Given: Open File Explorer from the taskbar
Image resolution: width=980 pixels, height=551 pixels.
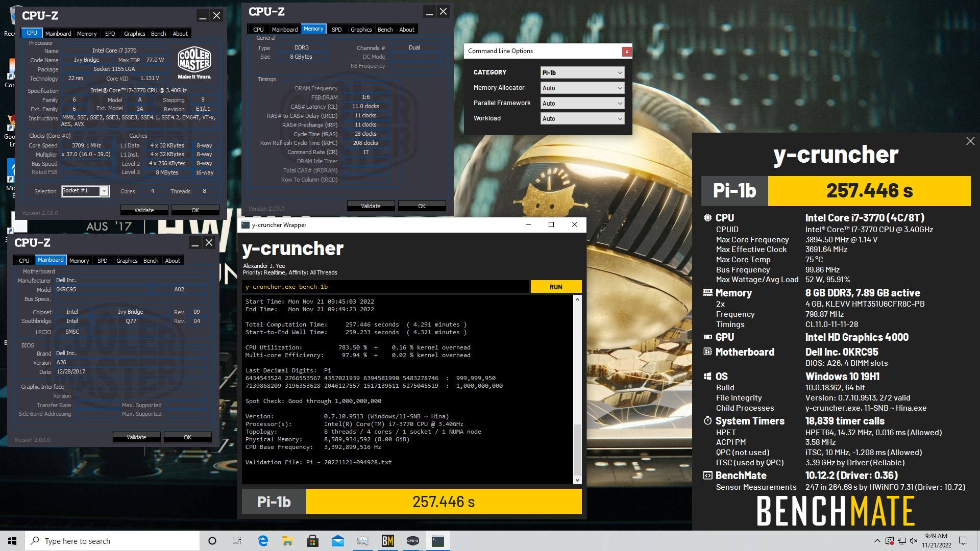Looking at the screenshot, I should pyautogui.click(x=287, y=541).
